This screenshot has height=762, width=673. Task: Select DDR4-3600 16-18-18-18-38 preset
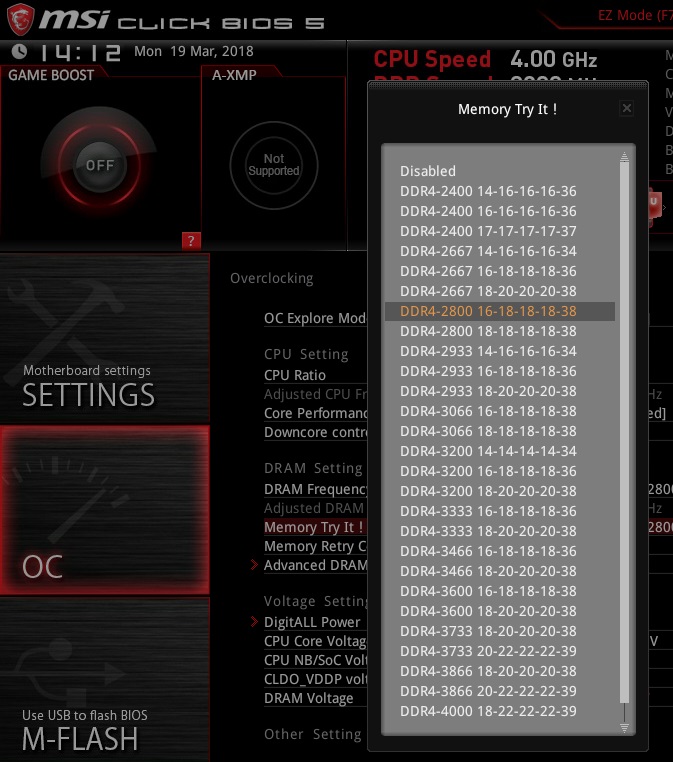click(x=488, y=591)
